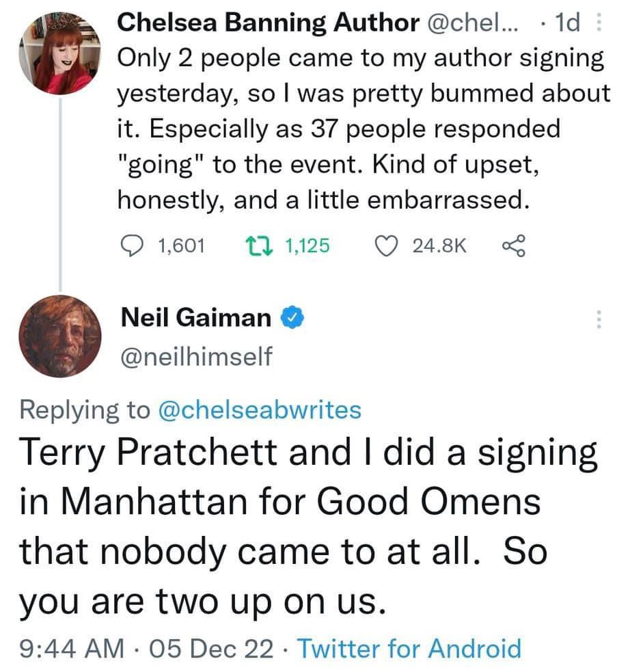This screenshot has width=630, height=672.
Task: Like the tweet with the heart icon
Action: pos(390,245)
